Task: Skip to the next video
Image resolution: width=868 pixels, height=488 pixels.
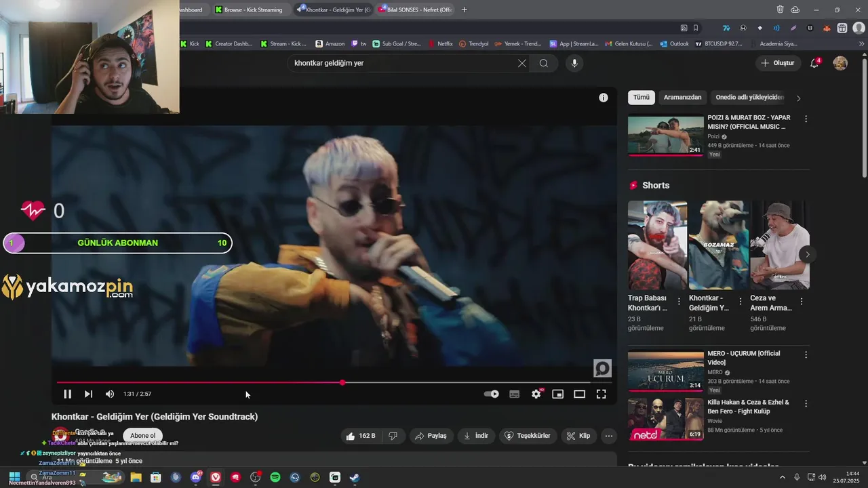Action: 88,394
